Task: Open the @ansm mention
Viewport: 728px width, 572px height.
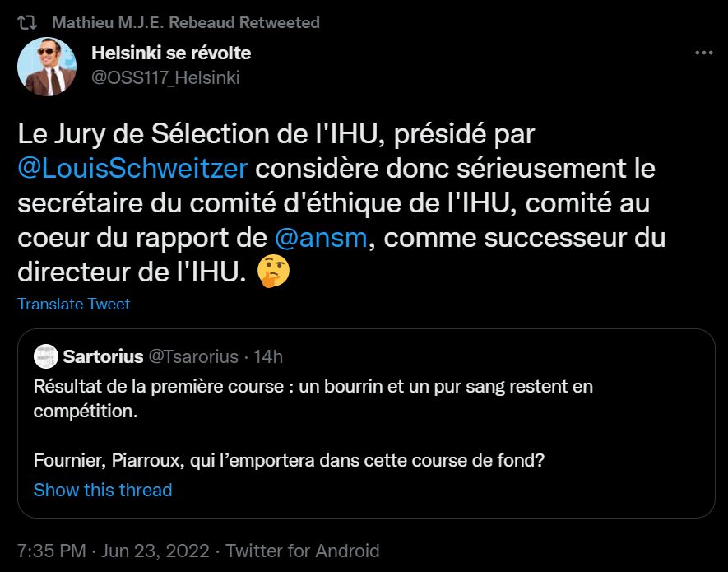Action: click(x=326, y=239)
